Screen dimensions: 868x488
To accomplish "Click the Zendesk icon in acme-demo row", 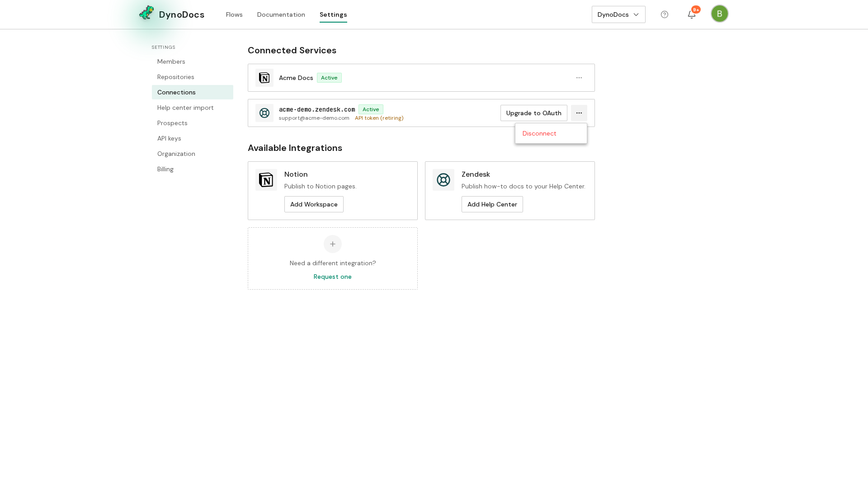I will (x=264, y=113).
